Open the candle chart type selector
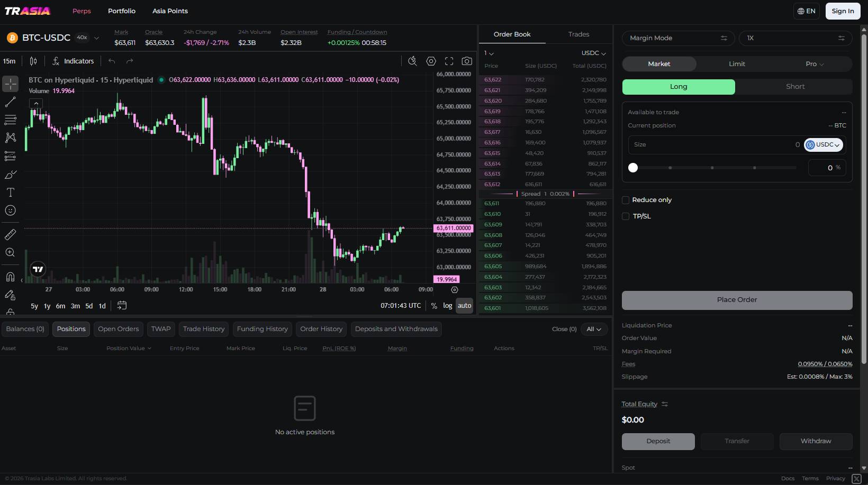This screenshot has height=485, width=868. [33, 61]
